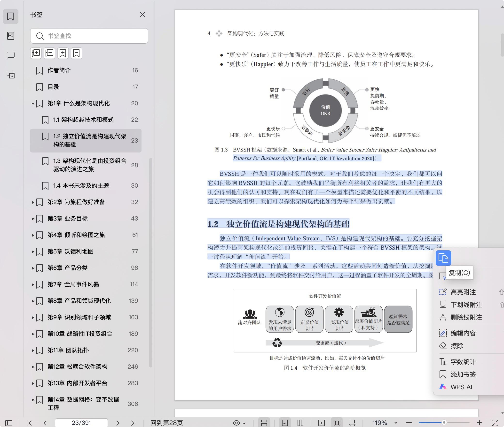The image size is (504, 427).
Task: Collapse the 第1章 什么是架构现代化 bookmark
Action: pyautogui.click(x=33, y=104)
